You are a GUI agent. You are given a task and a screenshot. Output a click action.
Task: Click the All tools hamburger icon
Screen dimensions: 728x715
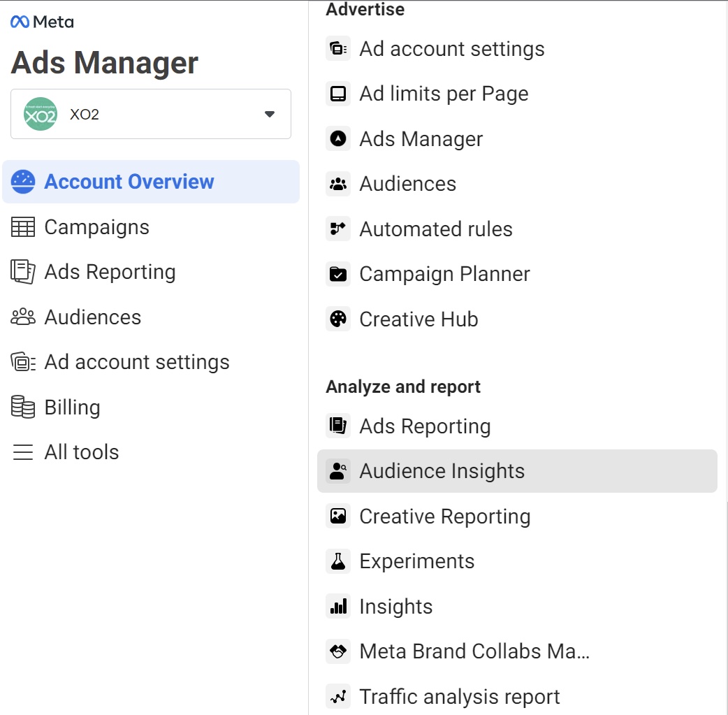[23, 452]
